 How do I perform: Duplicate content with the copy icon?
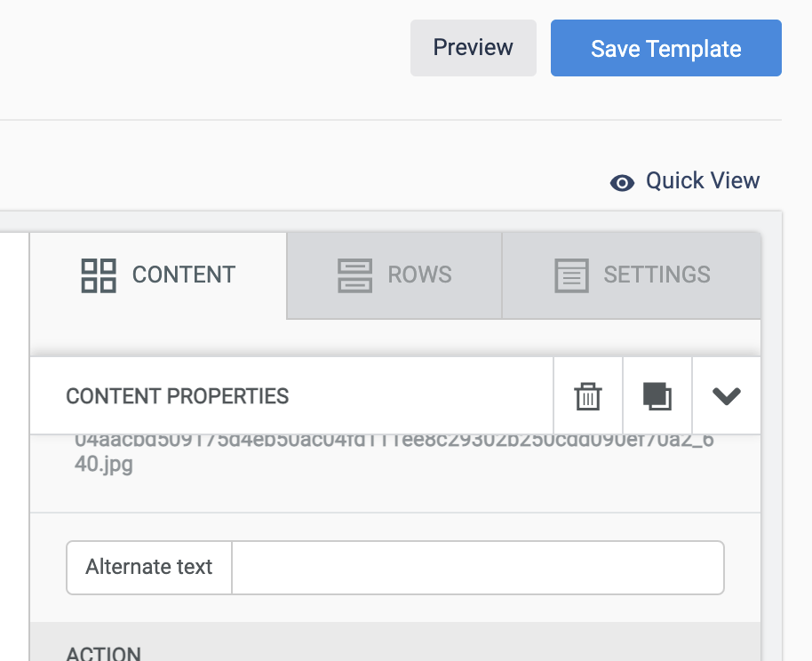coord(657,396)
